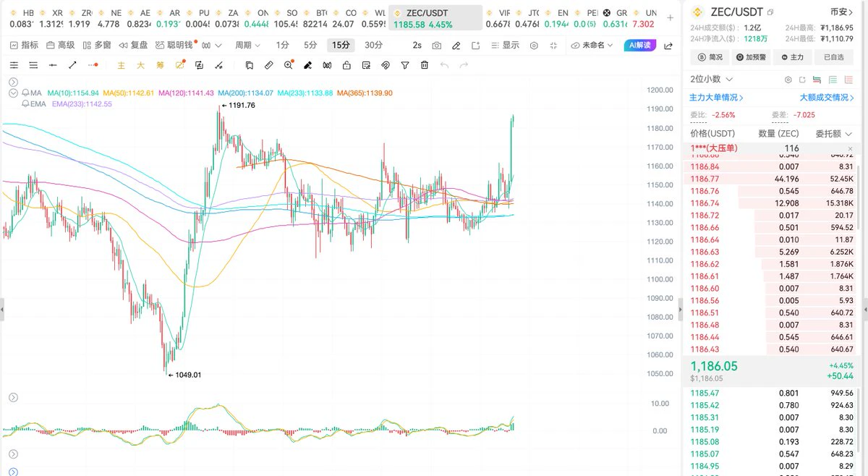Click the zoom magnifier tool
Image resolution: width=868 pixels, height=476 pixels.
289,65
